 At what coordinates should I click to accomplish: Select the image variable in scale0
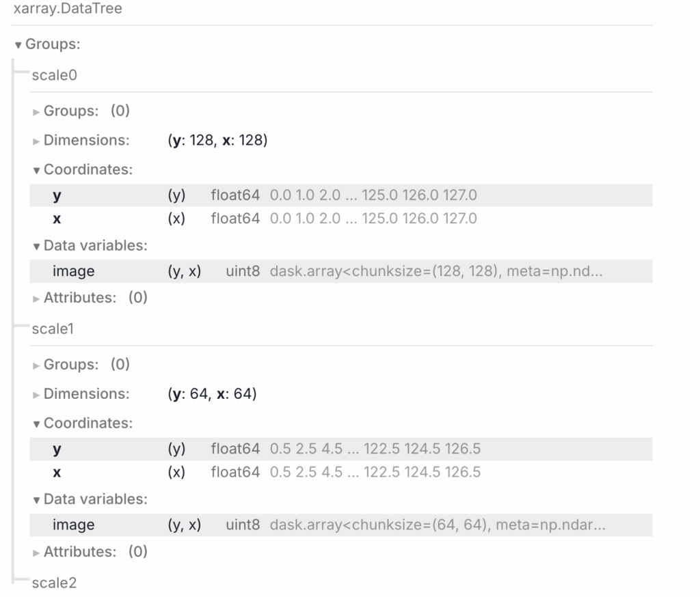(73, 271)
